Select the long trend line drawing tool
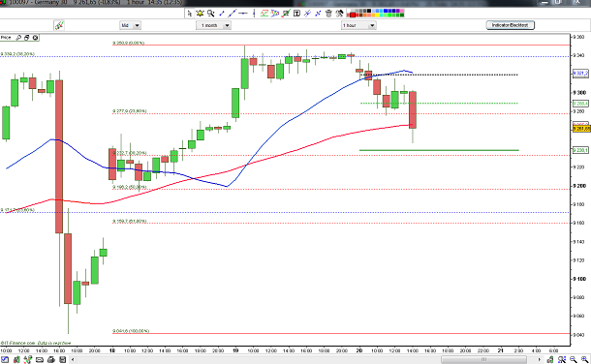Image resolution: width=591 pixels, height=364 pixels. [233, 14]
